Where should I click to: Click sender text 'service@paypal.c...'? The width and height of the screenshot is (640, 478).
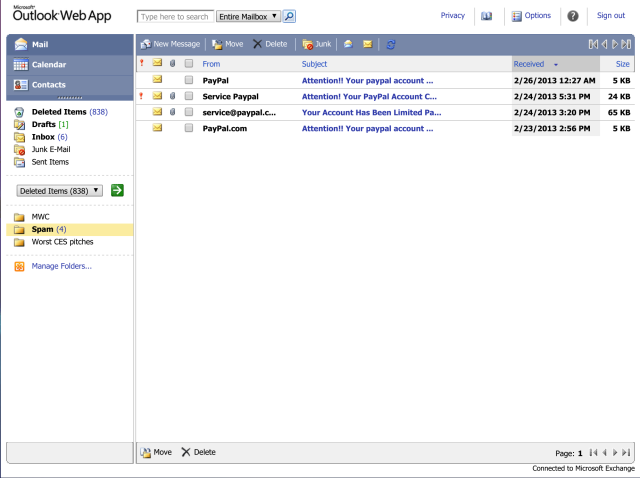pos(239,112)
